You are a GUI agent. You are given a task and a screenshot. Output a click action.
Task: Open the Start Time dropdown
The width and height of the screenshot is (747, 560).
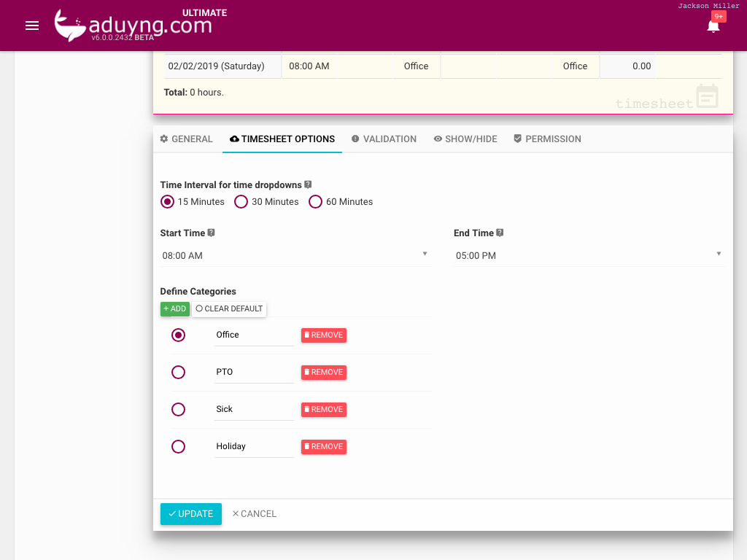[292, 255]
